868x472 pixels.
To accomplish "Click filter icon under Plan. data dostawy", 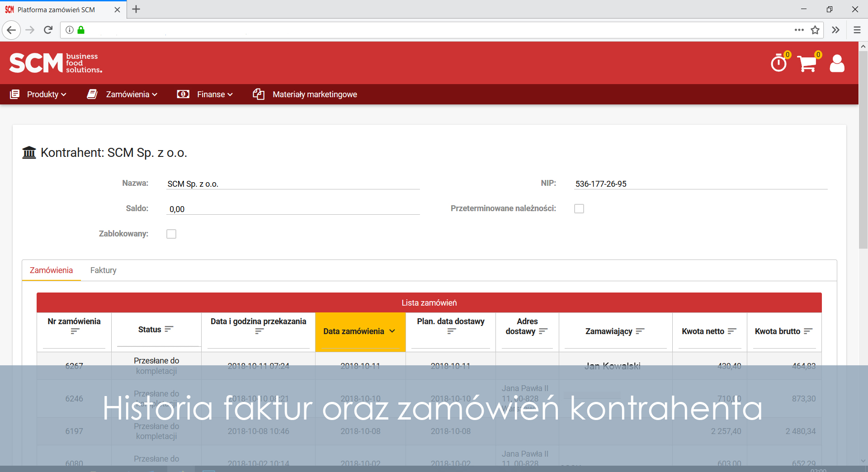I will [451, 331].
